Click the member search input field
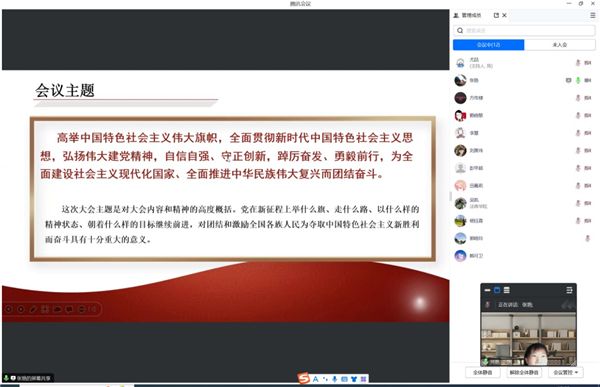This screenshot has width=600, height=387. [524, 30]
